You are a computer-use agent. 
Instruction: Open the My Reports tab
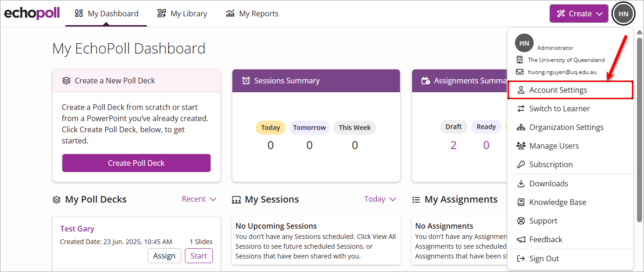pyautogui.click(x=252, y=14)
